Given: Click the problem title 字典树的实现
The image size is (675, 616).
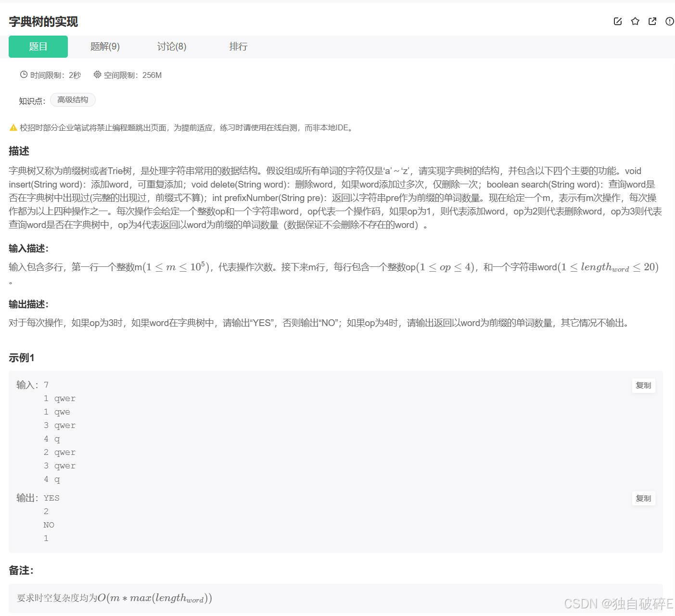Looking at the screenshot, I should (x=43, y=21).
